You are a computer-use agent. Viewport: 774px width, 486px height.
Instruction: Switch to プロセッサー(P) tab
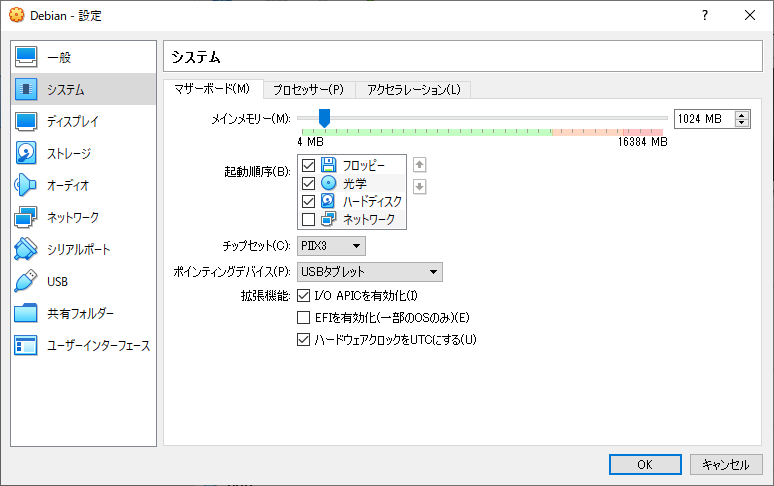(309, 90)
